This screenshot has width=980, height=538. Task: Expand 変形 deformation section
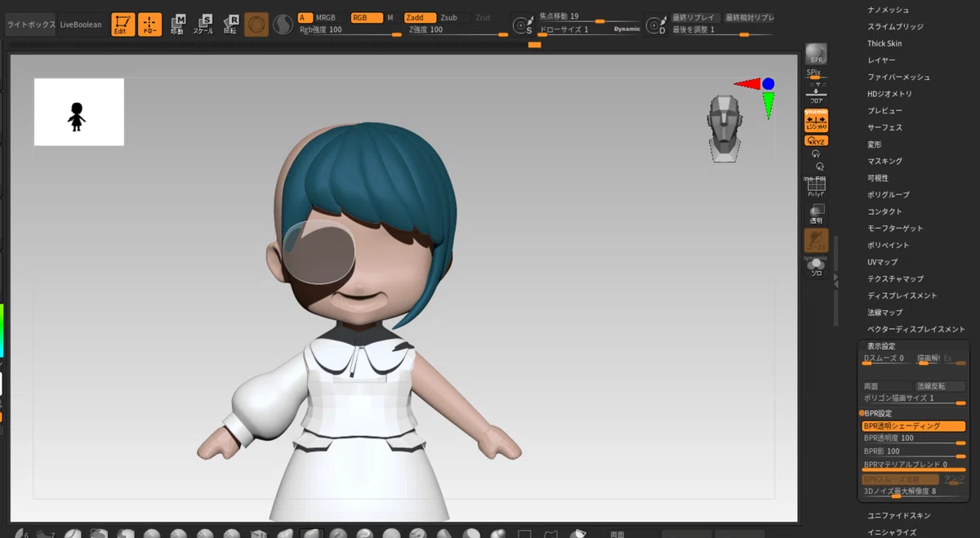(875, 145)
